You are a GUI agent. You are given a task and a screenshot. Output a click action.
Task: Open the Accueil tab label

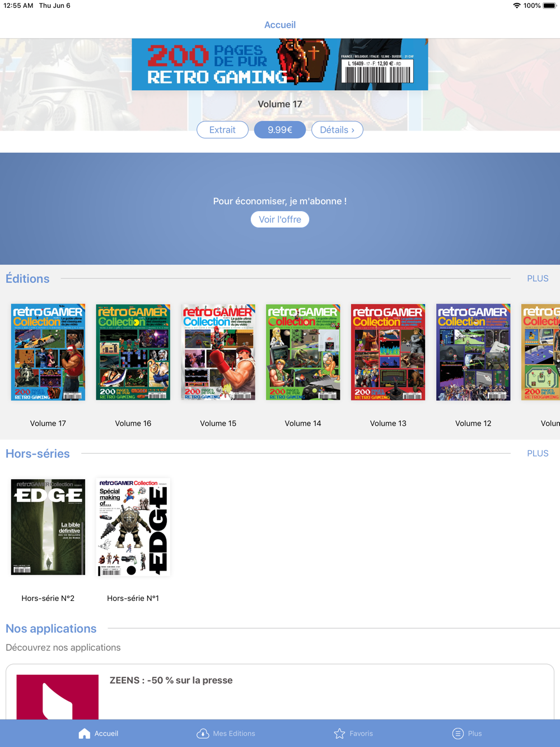[106, 734]
